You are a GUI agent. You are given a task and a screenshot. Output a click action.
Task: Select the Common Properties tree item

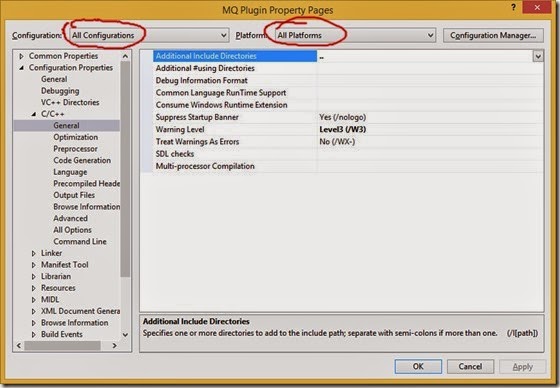63,56
